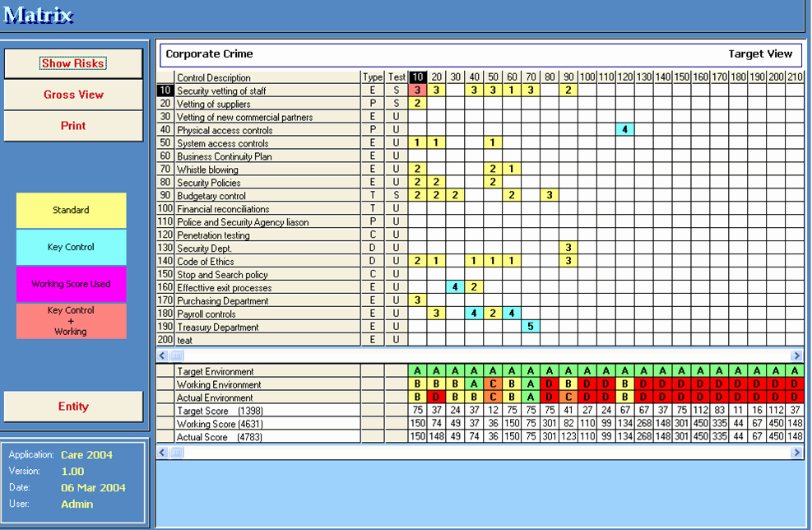Click Working Score (4631) label
Image resolution: width=812 pixels, height=530 pixels.
pos(267,424)
